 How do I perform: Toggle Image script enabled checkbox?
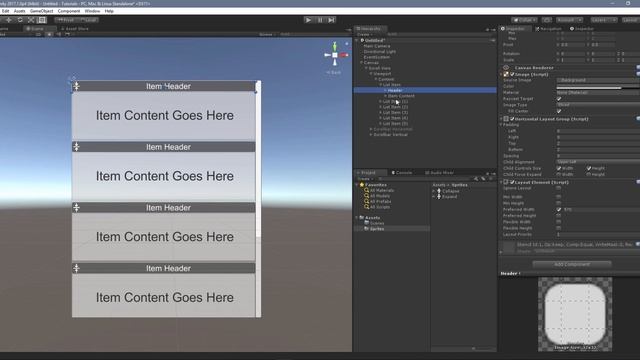(512, 74)
